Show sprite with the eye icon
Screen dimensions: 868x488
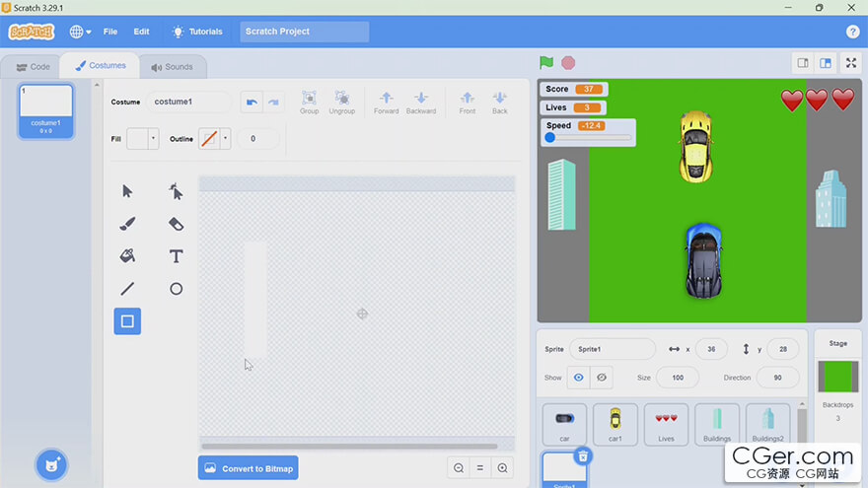click(x=578, y=378)
